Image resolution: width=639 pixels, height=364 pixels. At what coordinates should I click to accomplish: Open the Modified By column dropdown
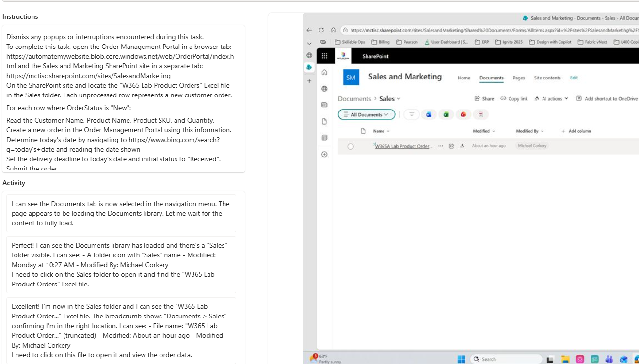pos(530,131)
